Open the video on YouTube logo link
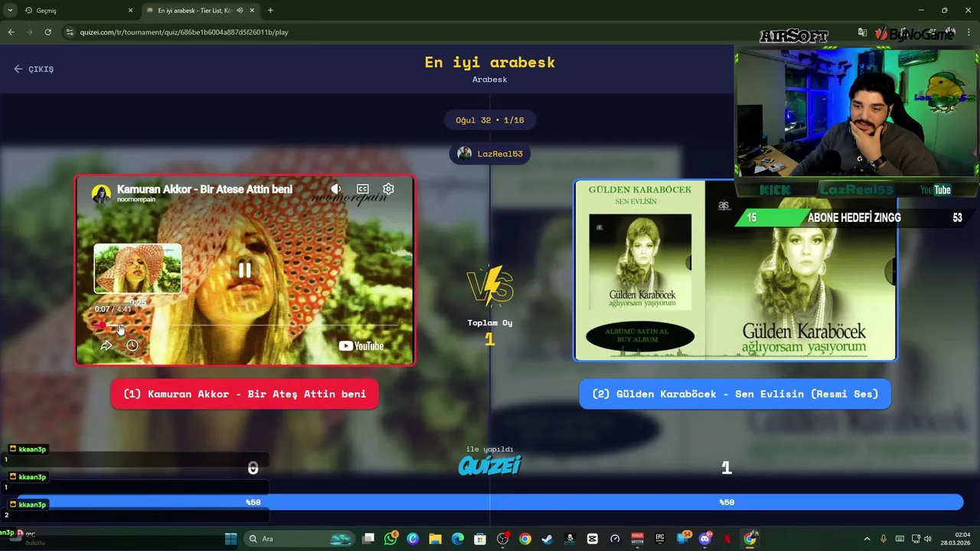 (x=361, y=346)
